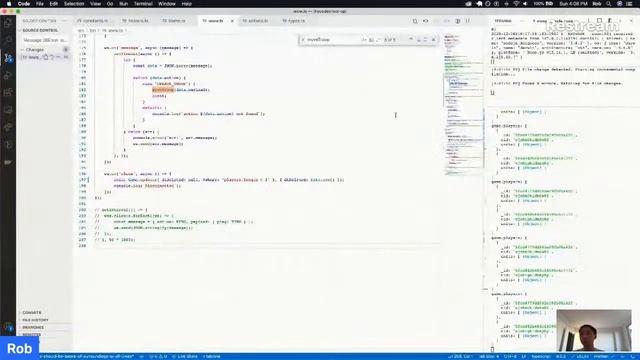The width and height of the screenshot is (640, 360).
Task: Click the commit message input box
Action: (x=45, y=40)
